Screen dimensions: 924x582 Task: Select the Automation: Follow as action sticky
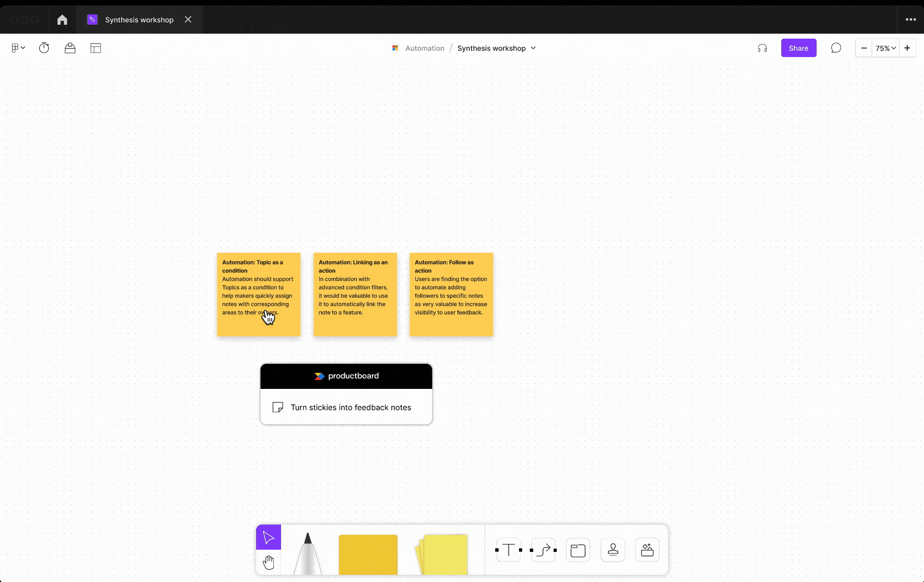pos(451,295)
